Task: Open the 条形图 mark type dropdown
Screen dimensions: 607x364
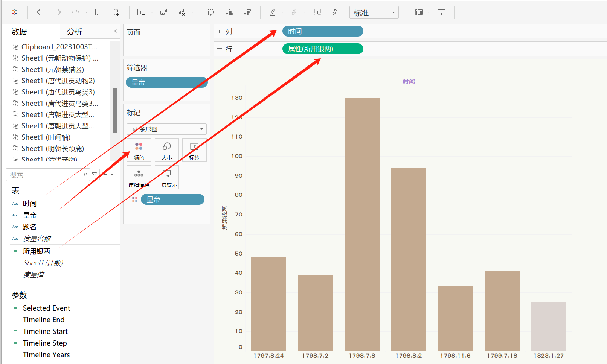Action: click(x=201, y=129)
